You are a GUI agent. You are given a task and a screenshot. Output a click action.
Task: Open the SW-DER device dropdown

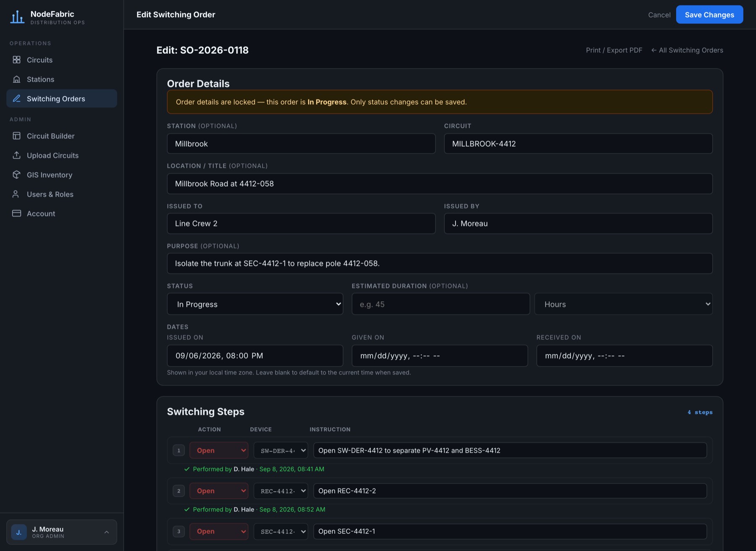click(x=281, y=450)
